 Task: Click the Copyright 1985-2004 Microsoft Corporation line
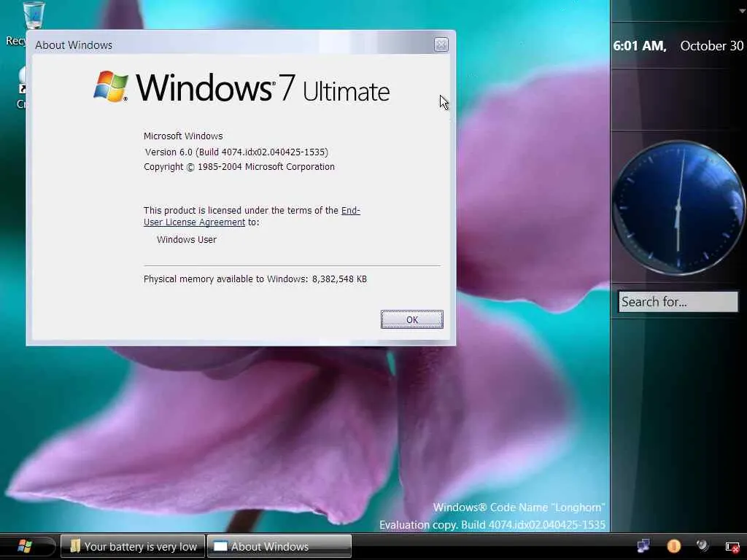pos(239,167)
